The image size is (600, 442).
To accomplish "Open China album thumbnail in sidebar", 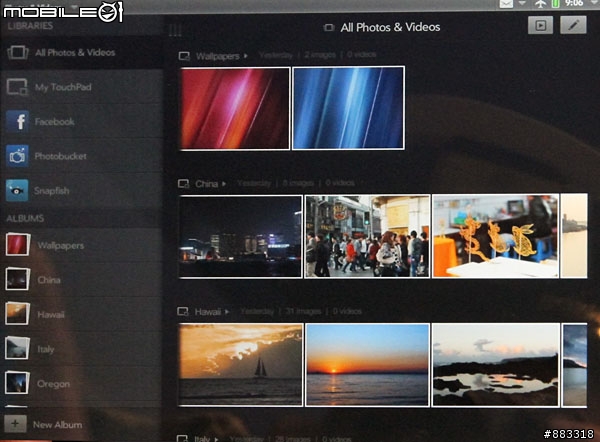I will pos(18,279).
